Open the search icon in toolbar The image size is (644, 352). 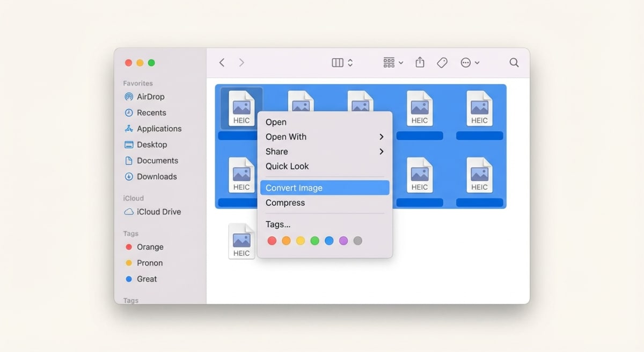(x=514, y=62)
